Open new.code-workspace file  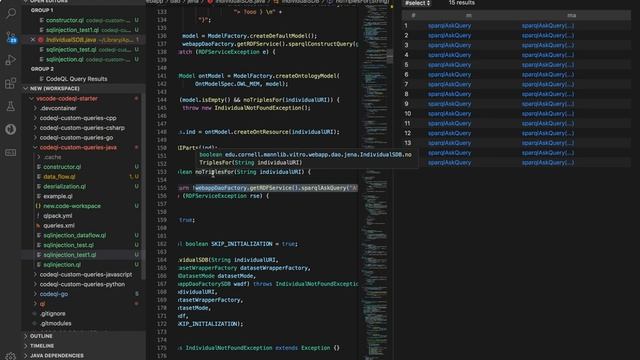tap(72, 206)
